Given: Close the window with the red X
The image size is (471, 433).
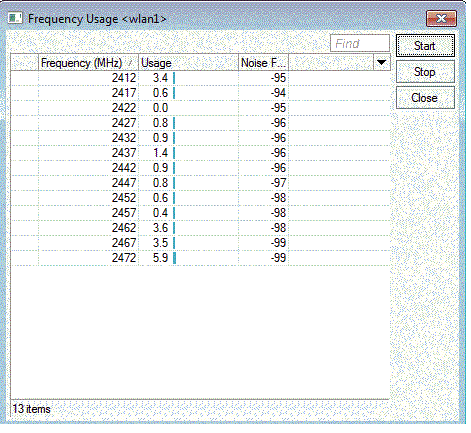Looking at the screenshot, I should (441, 18).
